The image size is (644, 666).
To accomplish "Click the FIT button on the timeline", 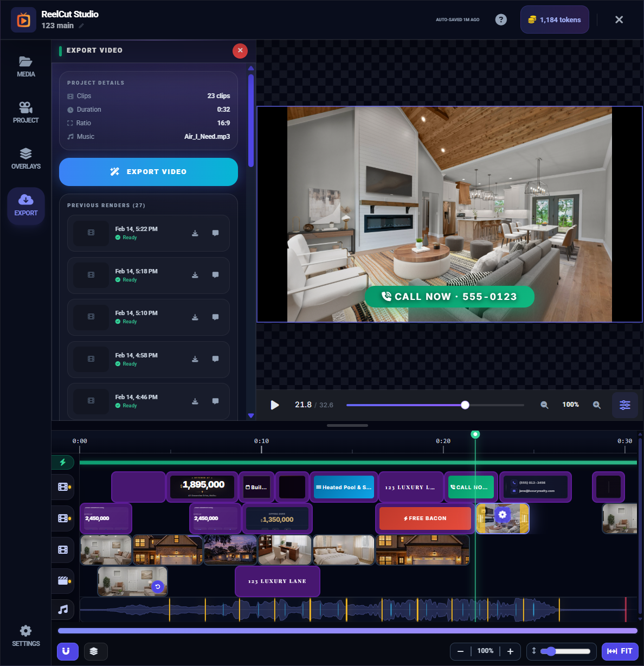I will click(x=620, y=651).
